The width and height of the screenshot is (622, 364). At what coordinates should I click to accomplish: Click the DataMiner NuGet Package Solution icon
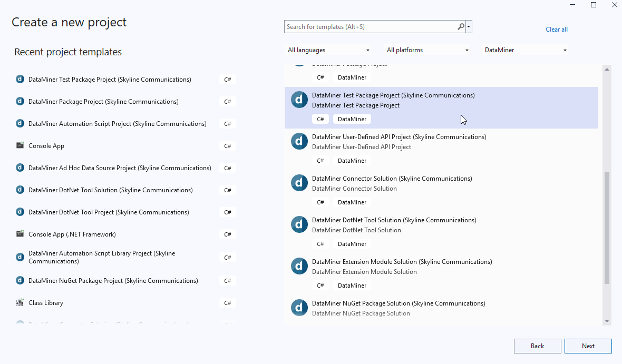pyautogui.click(x=299, y=308)
